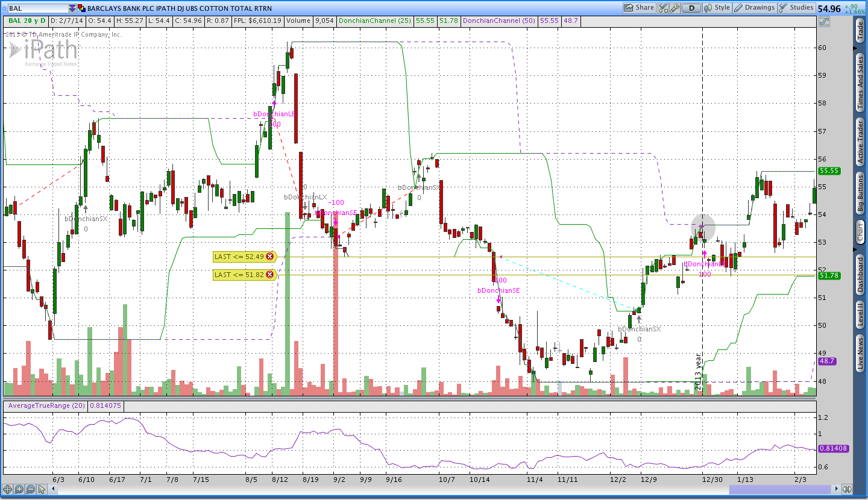Click the zoom in magnifier icon
Image resolution: width=868 pixels, height=500 pixels.
click(19, 489)
